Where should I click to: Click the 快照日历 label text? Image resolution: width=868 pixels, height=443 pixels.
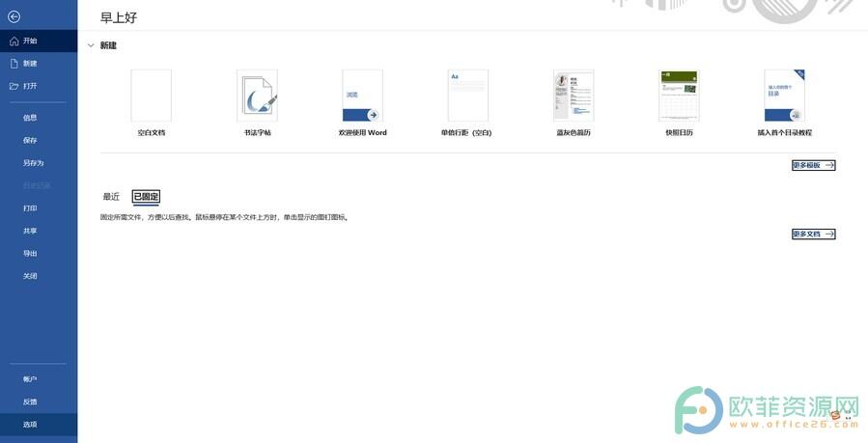click(679, 133)
